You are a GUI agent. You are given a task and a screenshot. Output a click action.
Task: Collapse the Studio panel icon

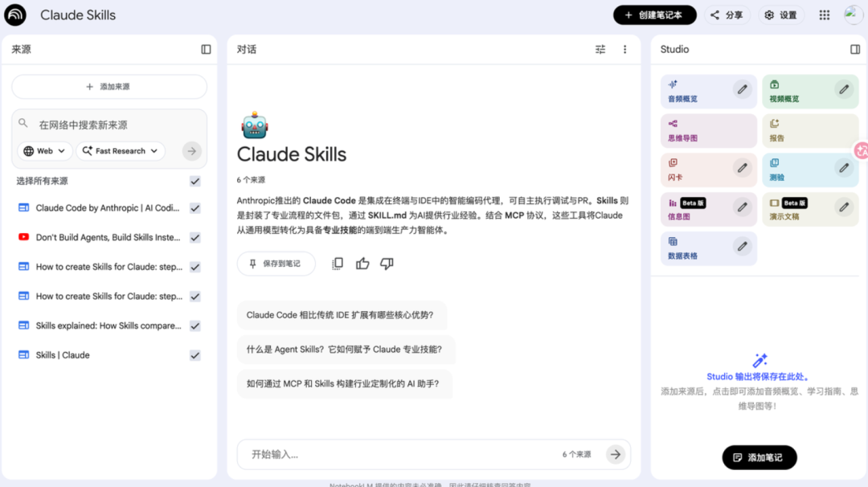tap(855, 49)
